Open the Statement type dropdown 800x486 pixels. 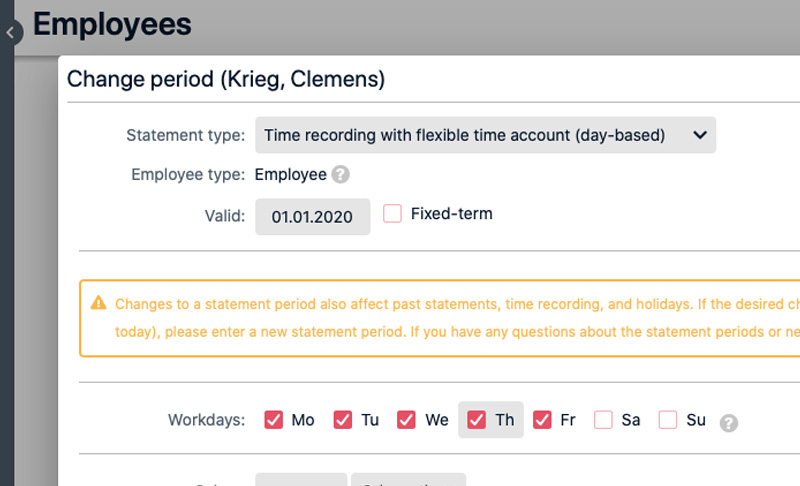(x=485, y=135)
